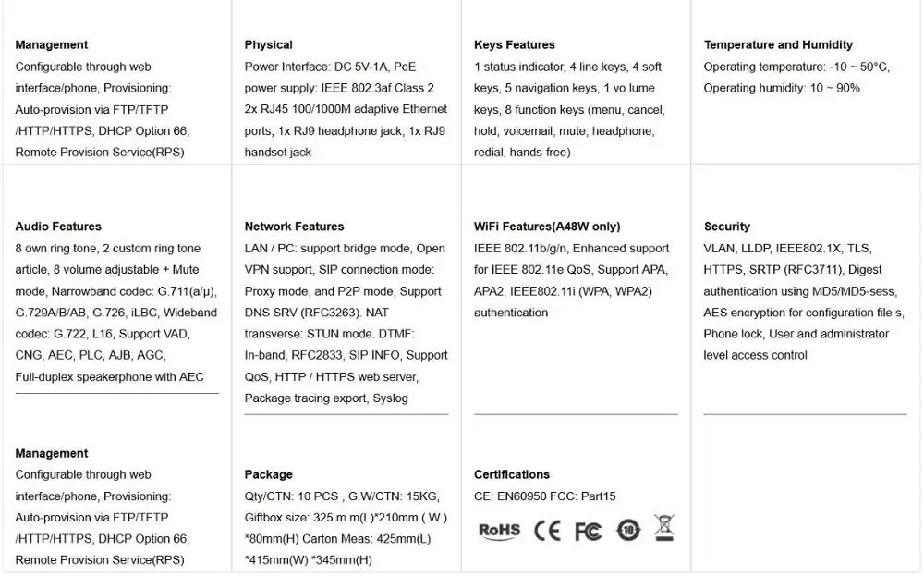Viewport: 924px width, 576px height.
Task: Click the RoHS certification logo
Action: click(499, 531)
